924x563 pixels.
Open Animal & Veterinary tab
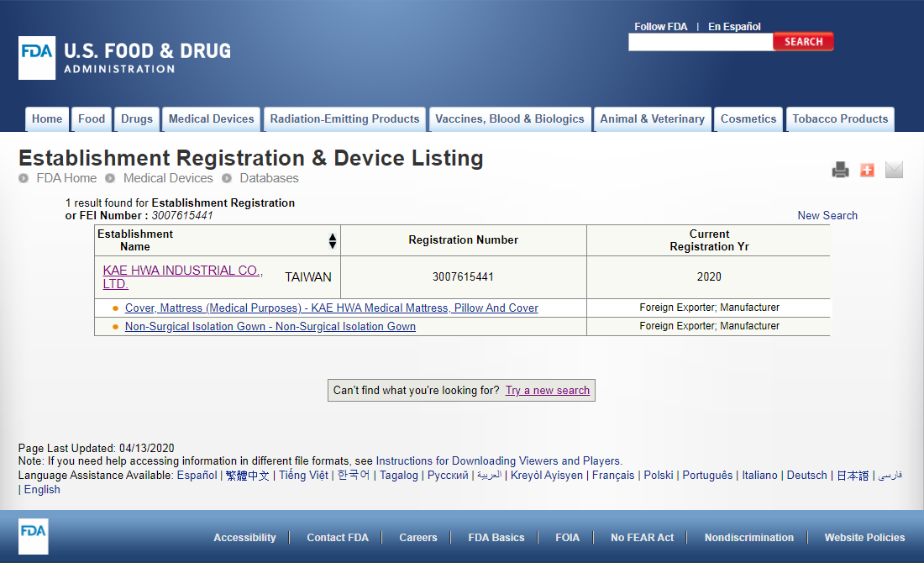[653, 119]
